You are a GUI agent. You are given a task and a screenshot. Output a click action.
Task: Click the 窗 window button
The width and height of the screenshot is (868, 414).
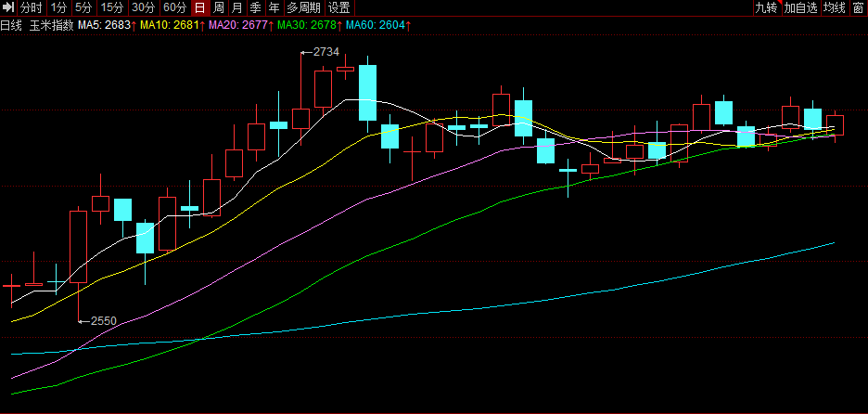click(x=859, y=7)
